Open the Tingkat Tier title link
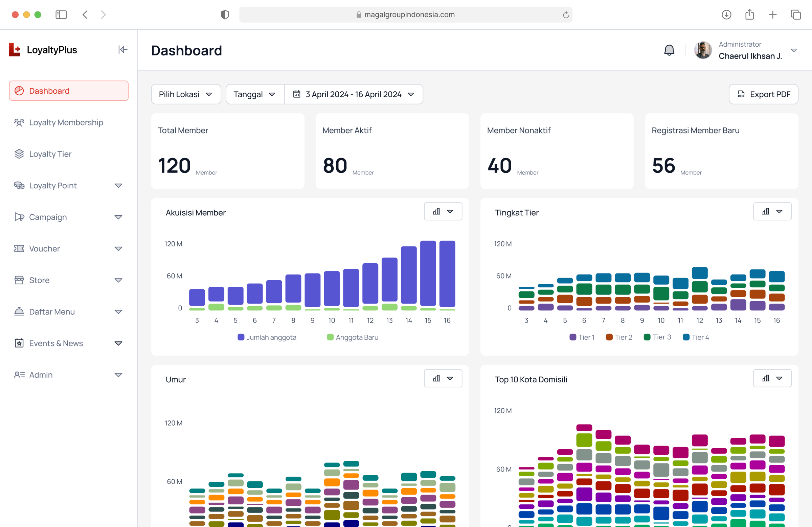812x527 pixels. [x=517, y=212]
